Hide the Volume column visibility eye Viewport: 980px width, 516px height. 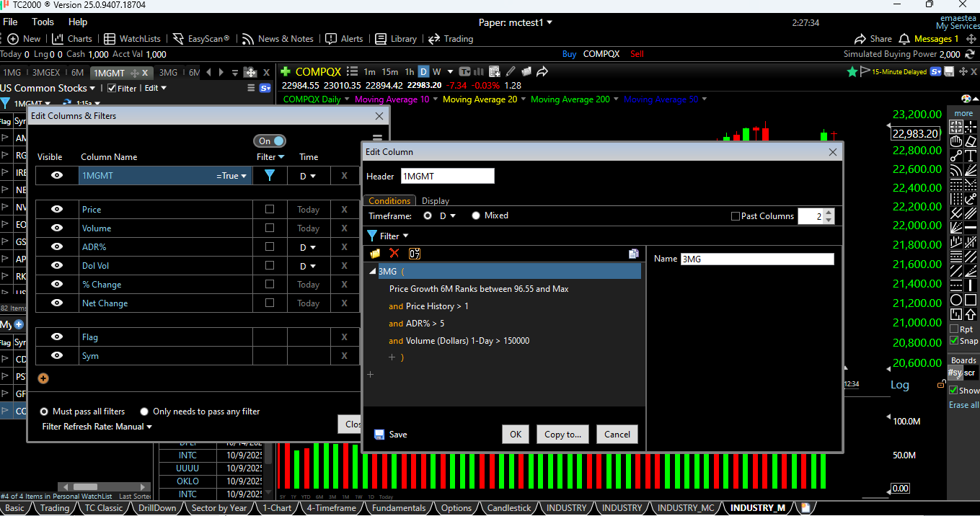[x=57, y=228]
